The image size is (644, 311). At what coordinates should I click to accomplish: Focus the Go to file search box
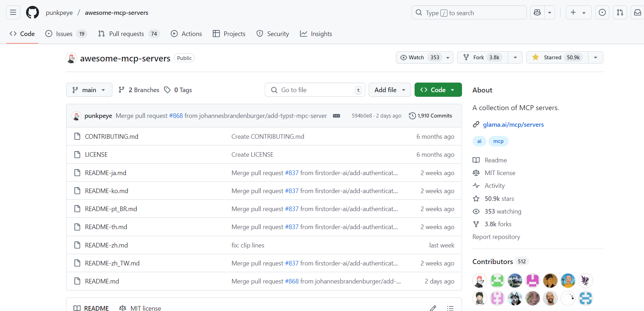(315, 90)
